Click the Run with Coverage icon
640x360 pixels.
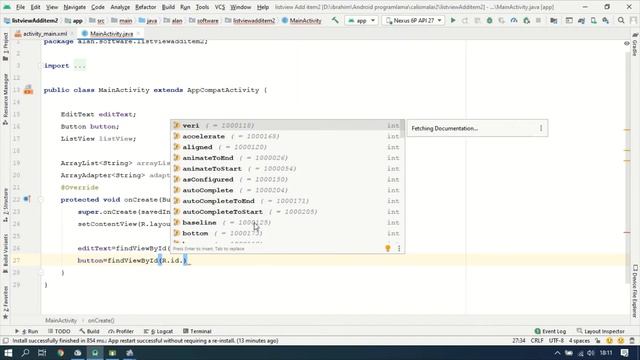click(502, 20)
